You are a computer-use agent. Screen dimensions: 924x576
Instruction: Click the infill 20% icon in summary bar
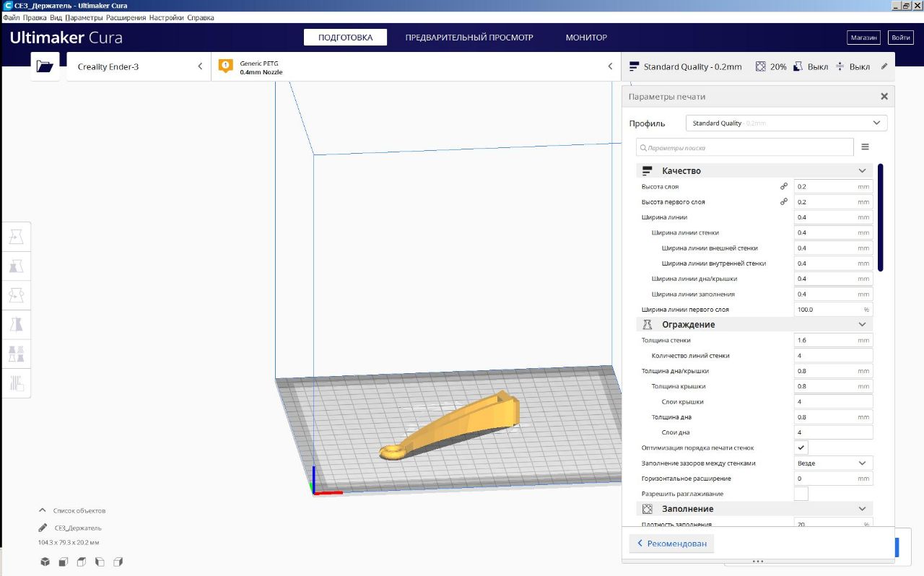(x=760, y=66)
